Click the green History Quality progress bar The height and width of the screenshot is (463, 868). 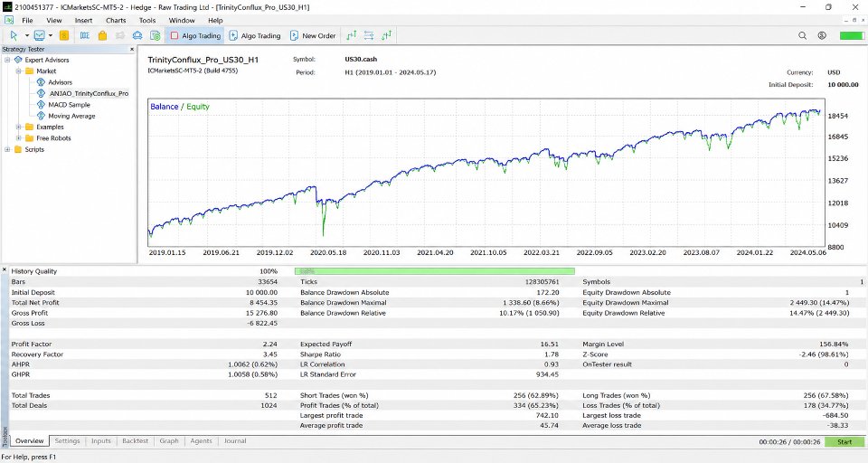pyautogui.click(x=435, y=271)
